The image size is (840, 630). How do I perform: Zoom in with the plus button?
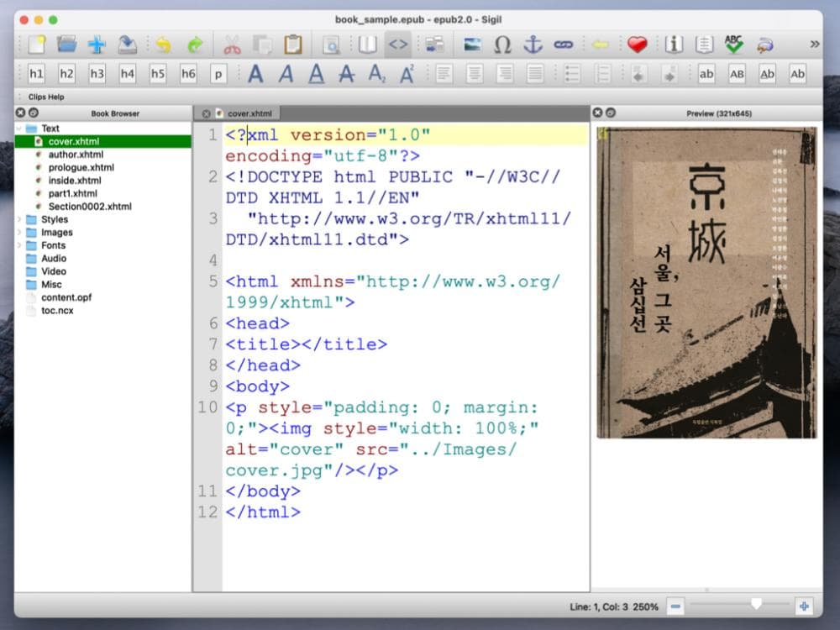click(804, 606)
